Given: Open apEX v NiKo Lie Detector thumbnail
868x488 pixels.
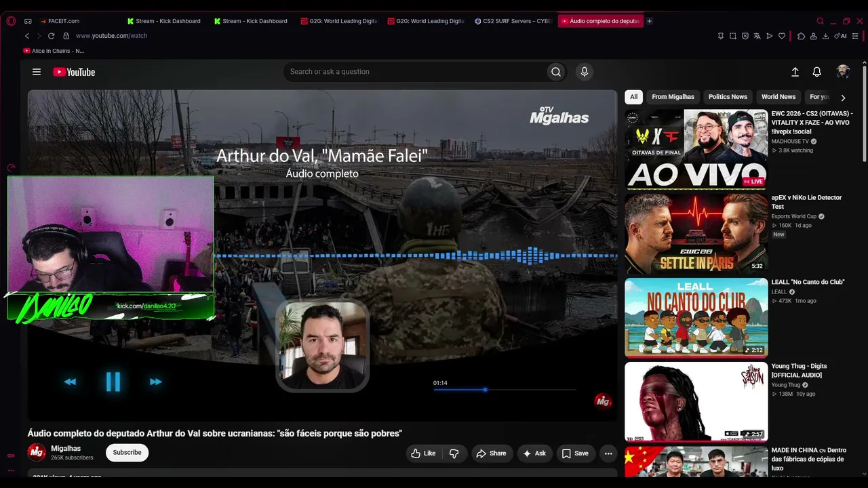Looking at the screenshot, I should [696, 233].
